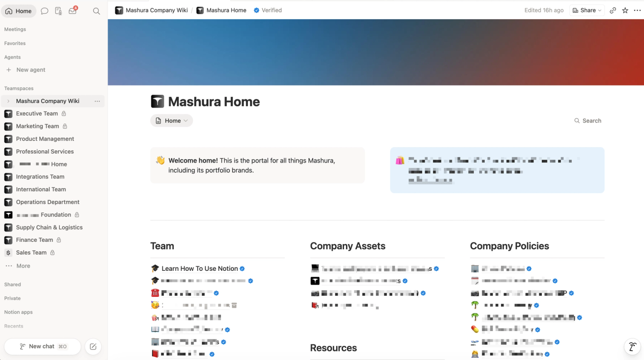Open the three-dot menu beside Mashura Company Wiki

[97, 101]
